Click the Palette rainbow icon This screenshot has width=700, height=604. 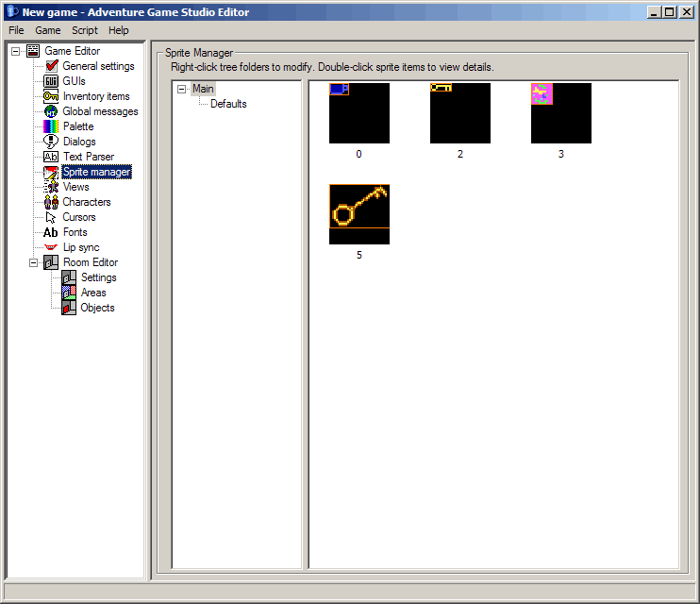[x=51, y=126]
